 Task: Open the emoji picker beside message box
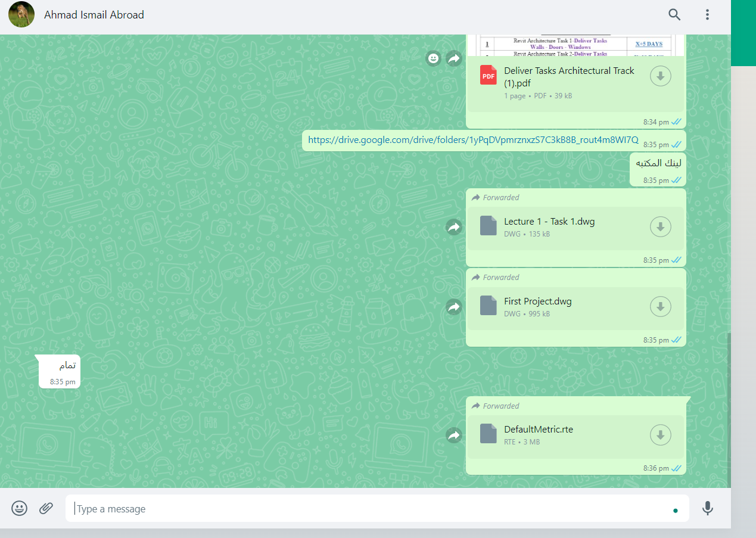pos(20,508)
